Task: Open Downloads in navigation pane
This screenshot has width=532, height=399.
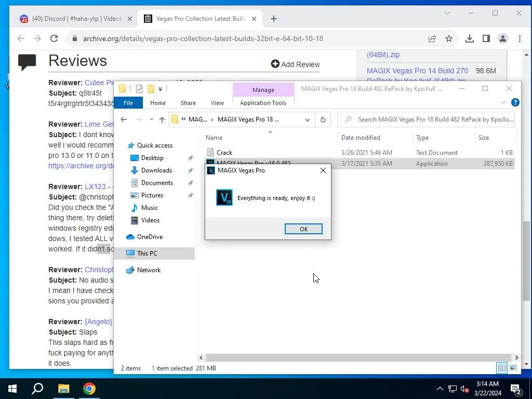Action: [156, 170]
